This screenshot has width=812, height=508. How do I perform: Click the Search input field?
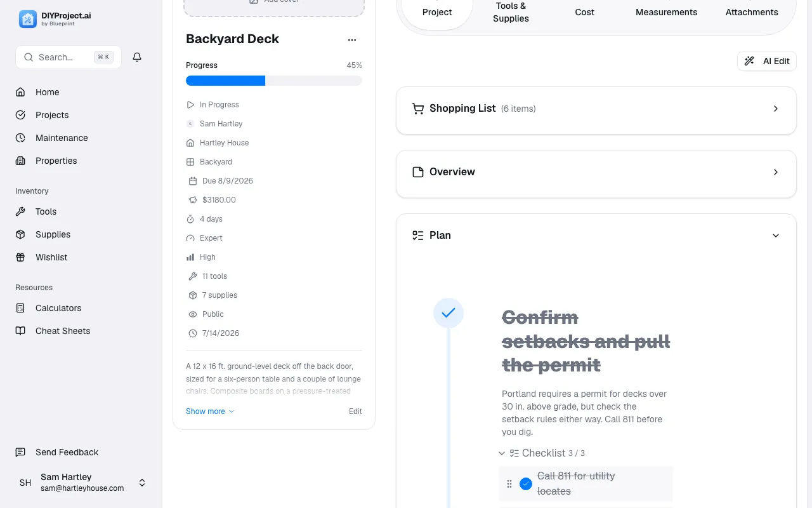[69, 57]
